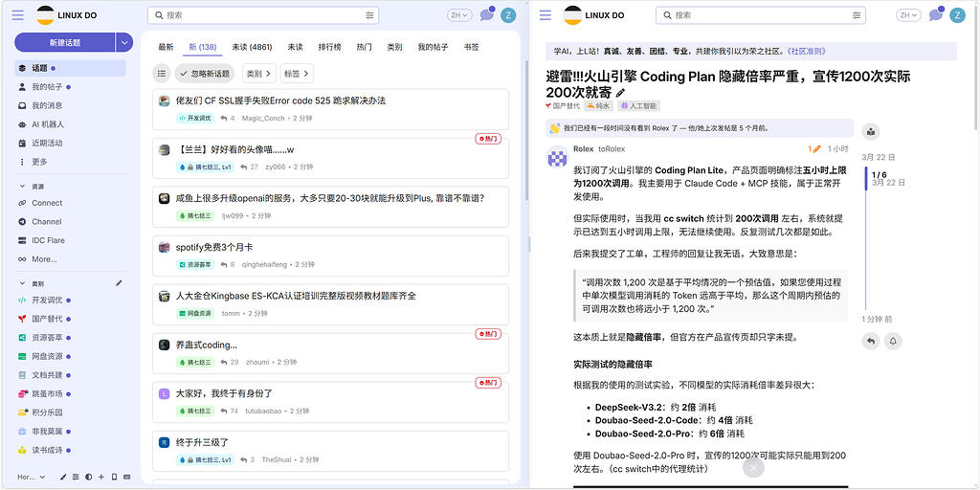This screenshot has width=980, height=490.
Task: Open the 标签 filter dropdown
Action: click(x=297, y=73)
